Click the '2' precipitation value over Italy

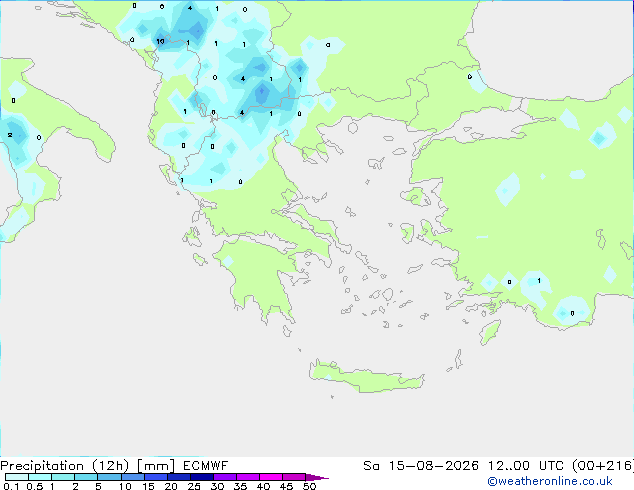click(10, 135)
